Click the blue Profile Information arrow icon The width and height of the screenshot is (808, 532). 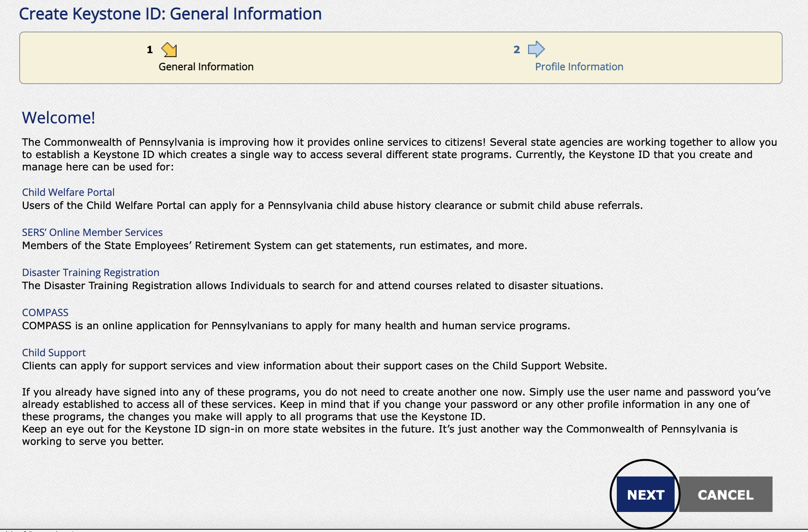(536, 49)
